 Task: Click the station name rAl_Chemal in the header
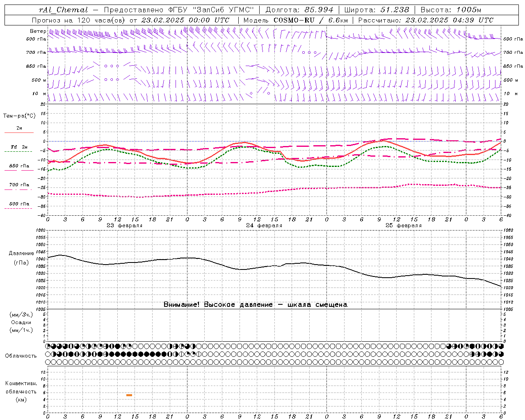[63, 10]
